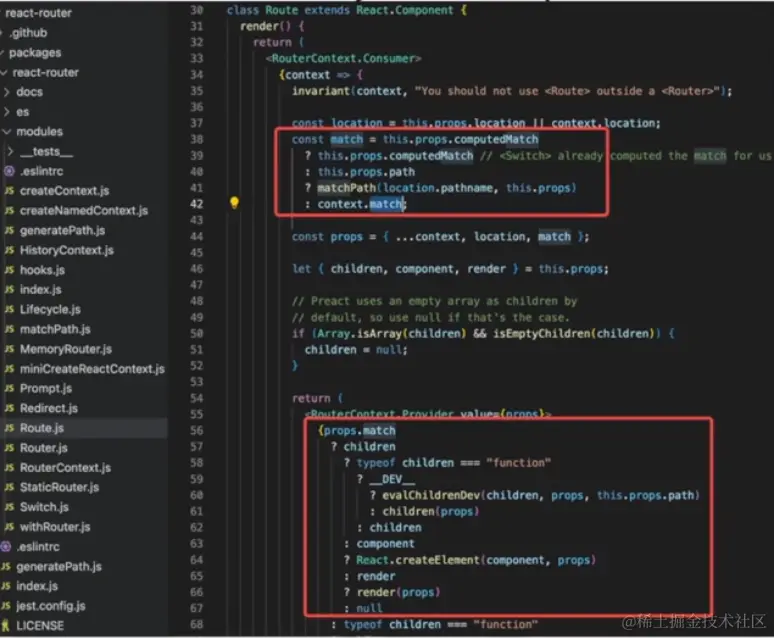Click 'typeof children === "function"' on line 58

(454, 463)
